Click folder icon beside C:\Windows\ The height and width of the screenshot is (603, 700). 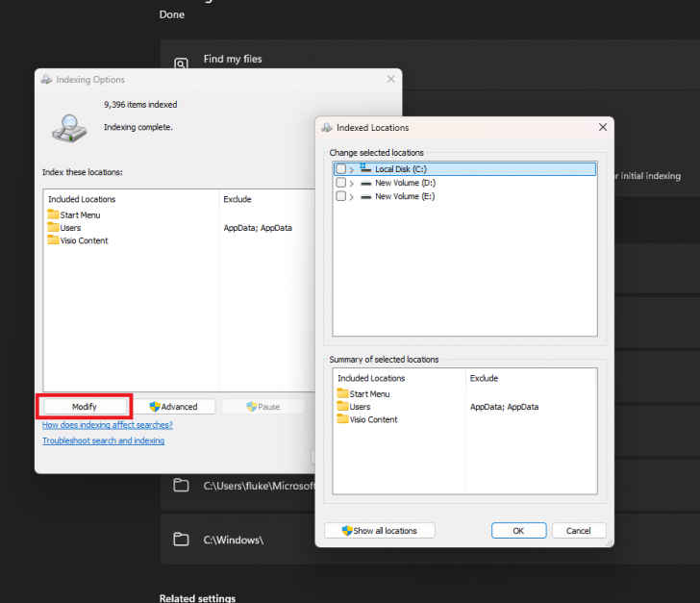click(x=181, y=540)
